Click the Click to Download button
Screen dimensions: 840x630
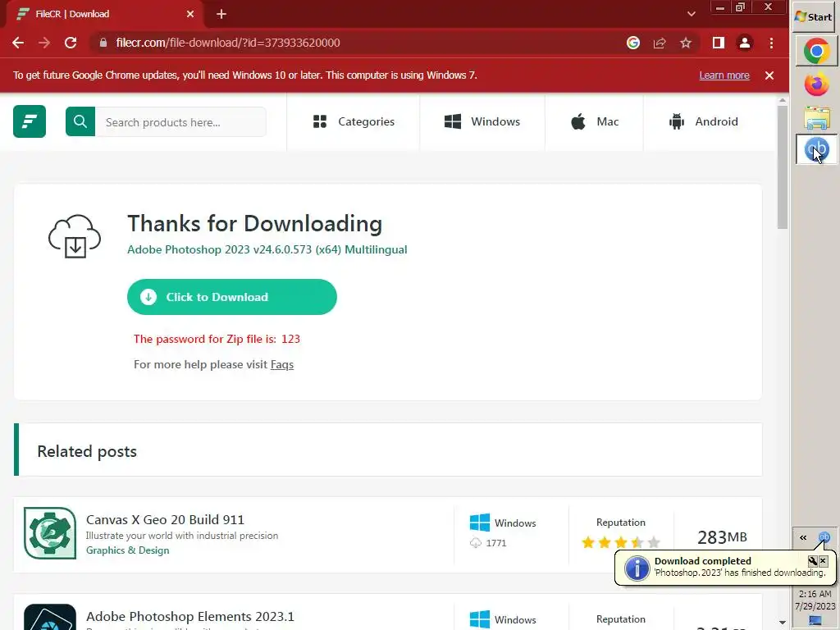(232, 297)
